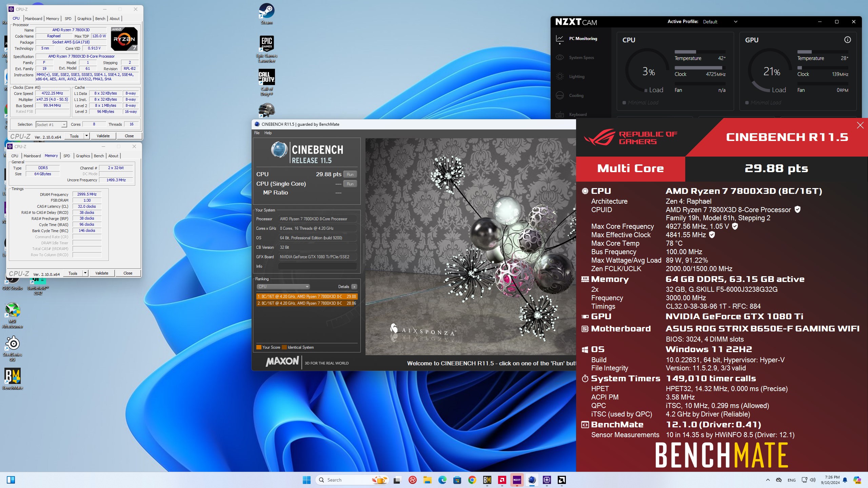
Task: Open Epic Games Launcher desktop shortcut
Action: click(267, 49)
